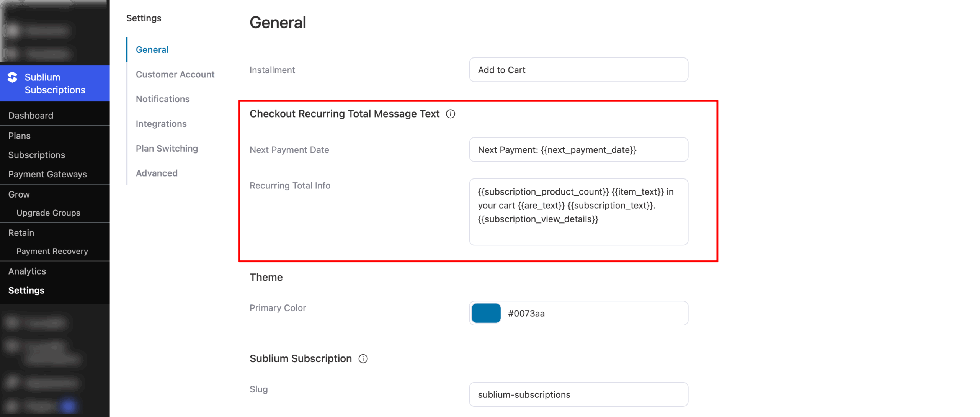Select the Advanced settings tab
The width and height of the screenshot is (980, 417).
coord(157,173)
